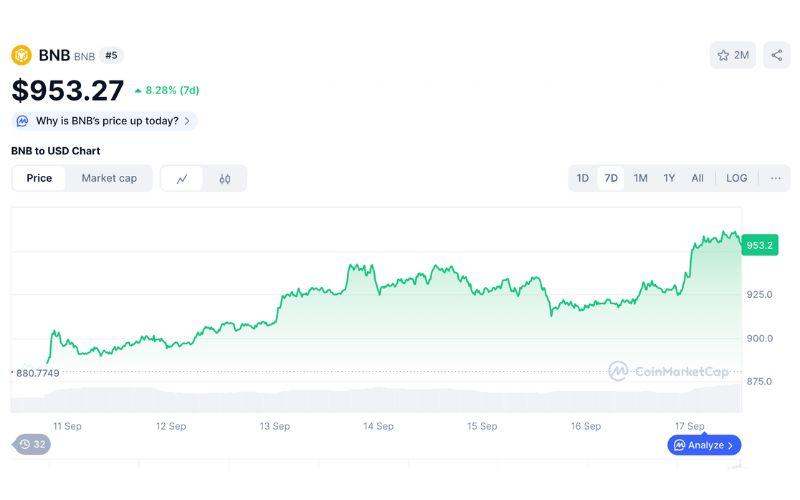
Task: Click the #5 rank badge
Action: tap(111, 55)
